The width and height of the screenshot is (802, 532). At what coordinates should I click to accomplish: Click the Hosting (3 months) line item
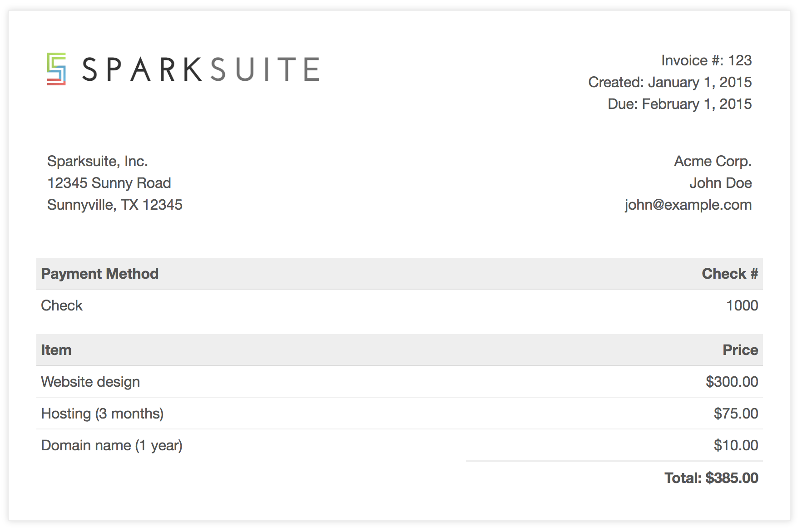point(102,414)
